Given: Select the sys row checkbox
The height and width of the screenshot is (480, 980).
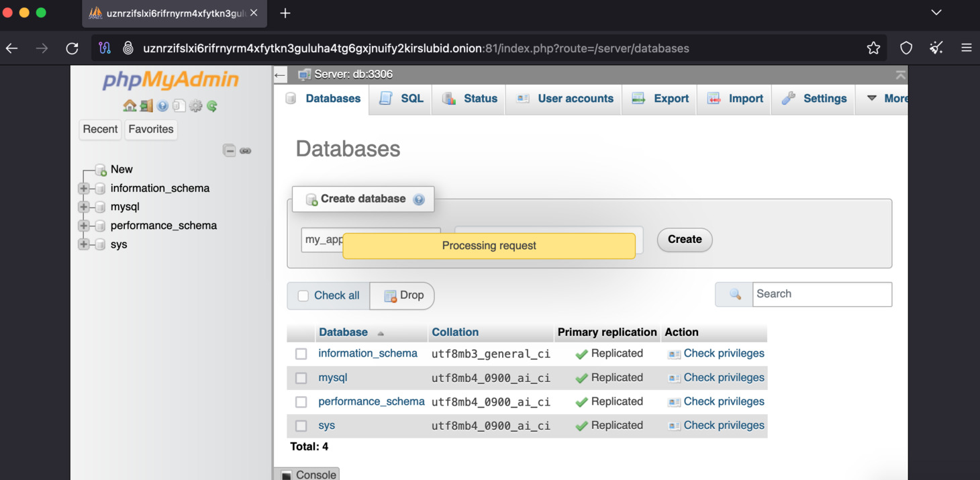Looking at the screenshot, I should pos(301,426).
